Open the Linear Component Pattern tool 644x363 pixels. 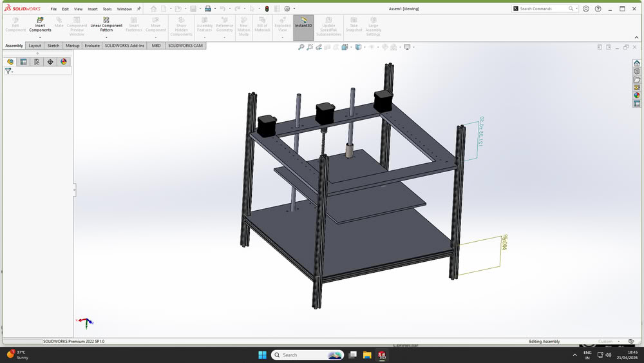pos(106,25)
